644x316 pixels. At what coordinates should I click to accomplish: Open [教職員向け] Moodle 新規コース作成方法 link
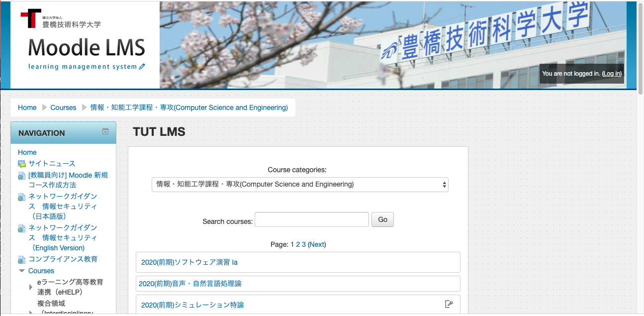pyautogui.click(x=68, y=180)
